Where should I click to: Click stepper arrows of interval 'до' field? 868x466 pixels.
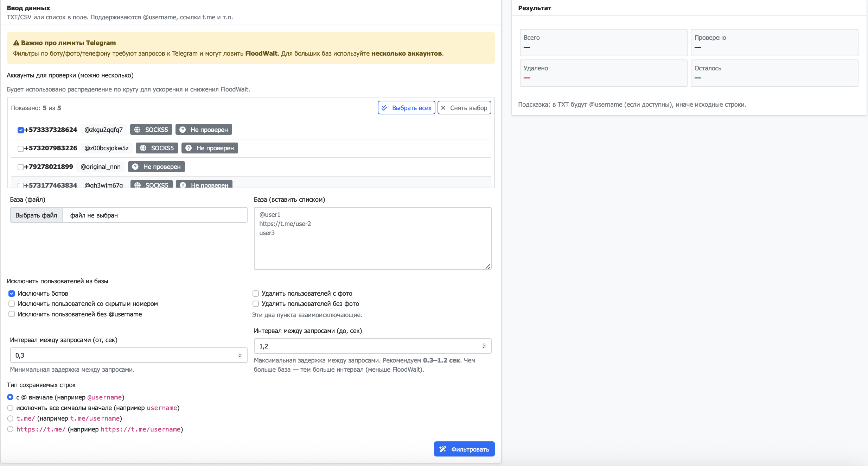(484, 346)
